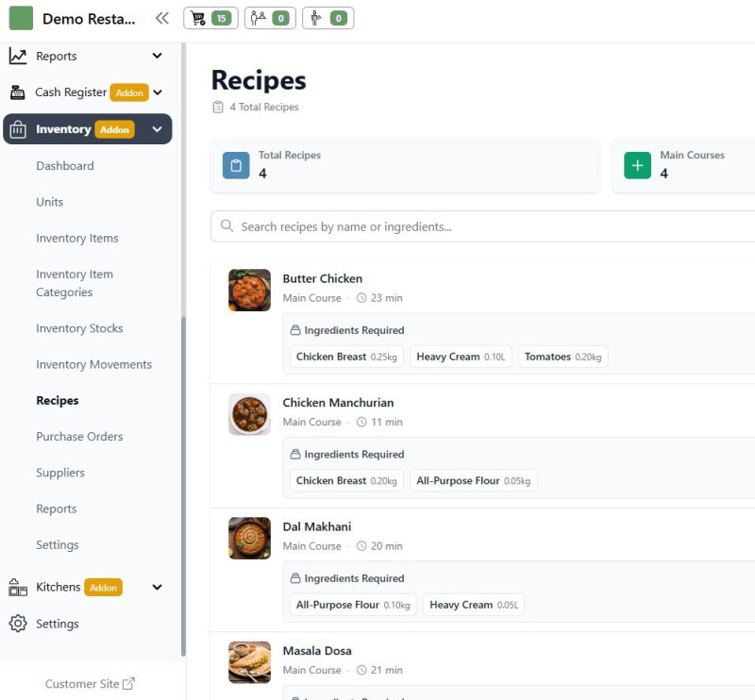
Task: Click the Chicken Breast 0.25kg ingredient chip
Action: point(345,357)
